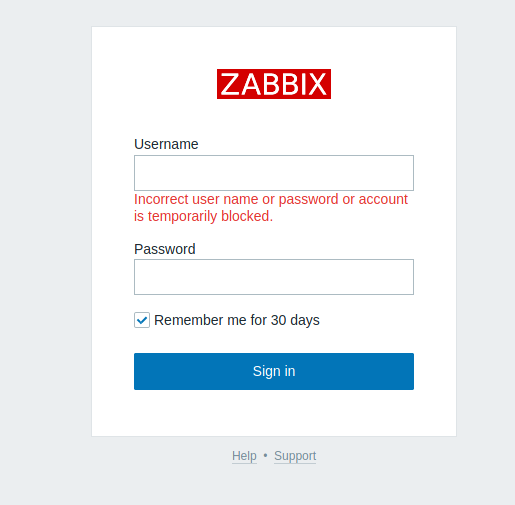Click the Username label text
Image resolution: width=515 pixels, height=505 pixels.
166,144
